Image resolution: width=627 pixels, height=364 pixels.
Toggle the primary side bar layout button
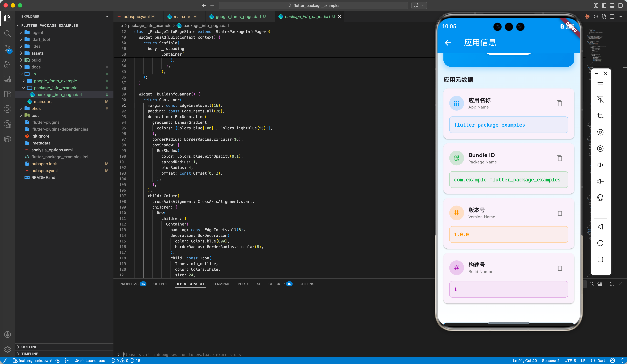pos(604,5)
